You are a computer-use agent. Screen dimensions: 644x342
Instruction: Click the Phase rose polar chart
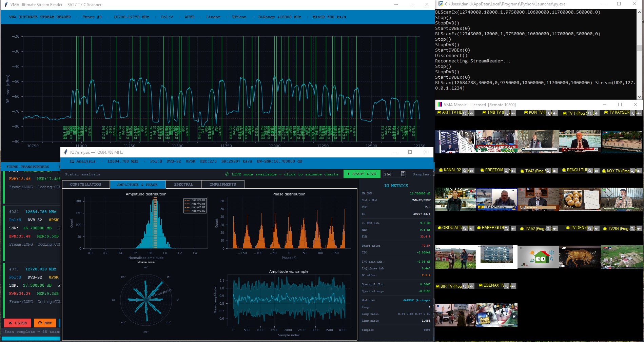coord(146,300)
